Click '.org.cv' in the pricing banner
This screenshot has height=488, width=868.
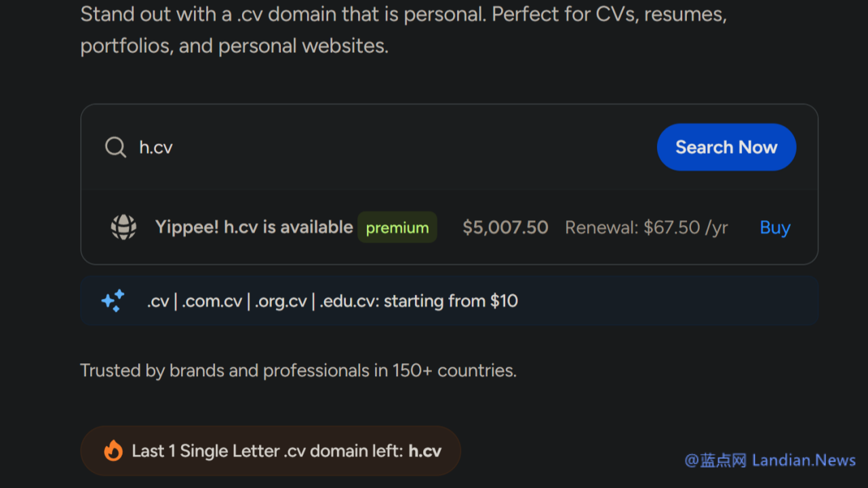[x=281, y=301]
